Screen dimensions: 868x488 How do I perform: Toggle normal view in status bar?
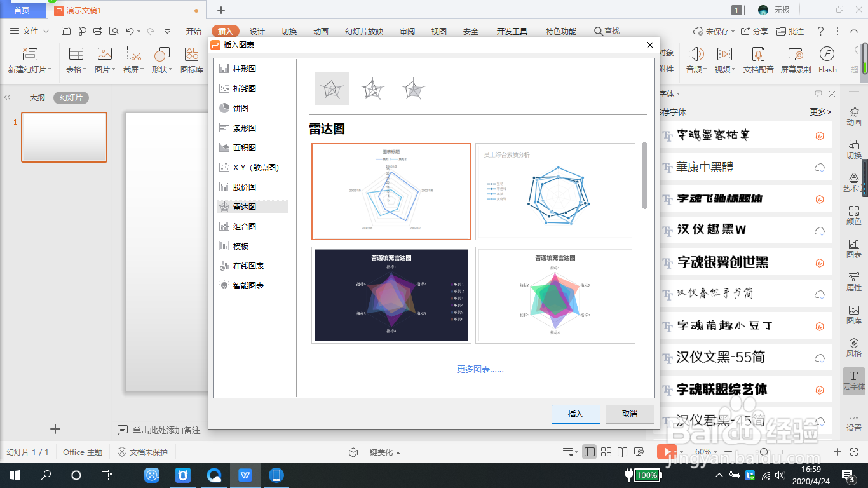590,452
